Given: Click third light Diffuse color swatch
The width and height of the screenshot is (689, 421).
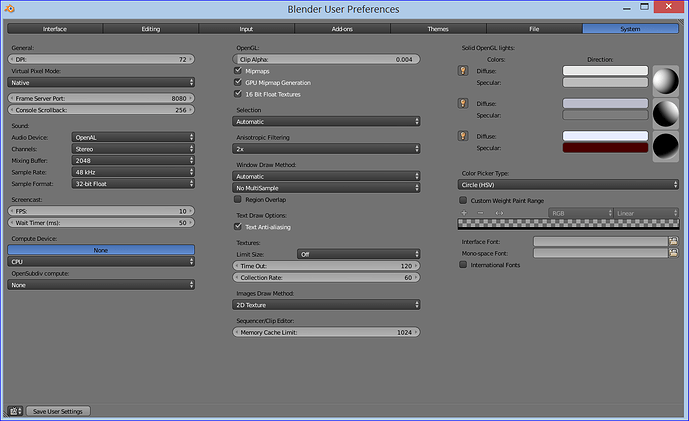Looking at the screenshot, I should coord(605,136).
